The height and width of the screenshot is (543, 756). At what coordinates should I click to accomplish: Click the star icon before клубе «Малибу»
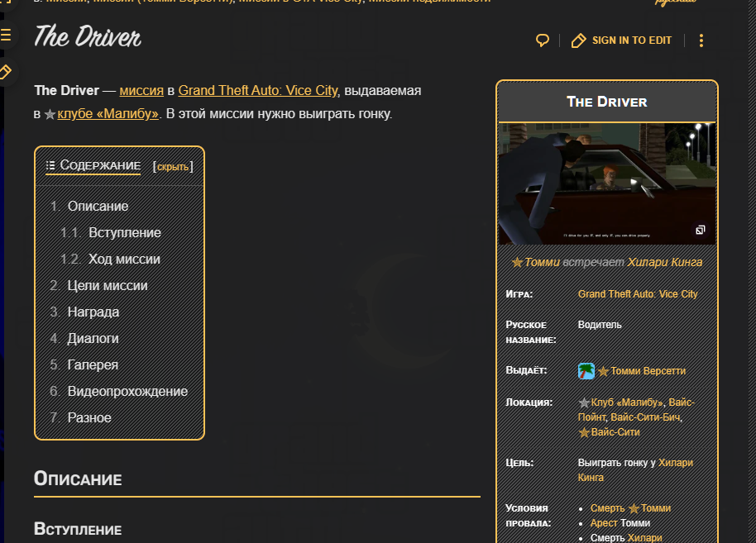click(50, 114)
